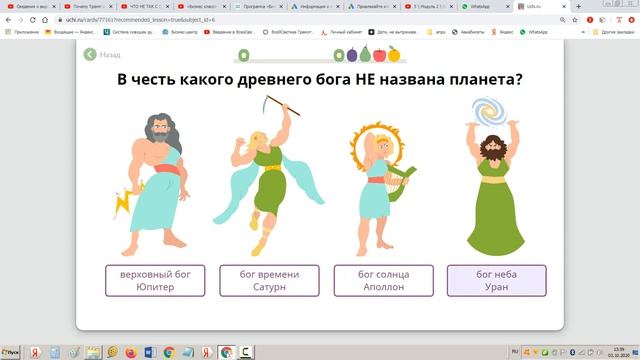Click the yellow orange fruit progress icon

[394, 54]
